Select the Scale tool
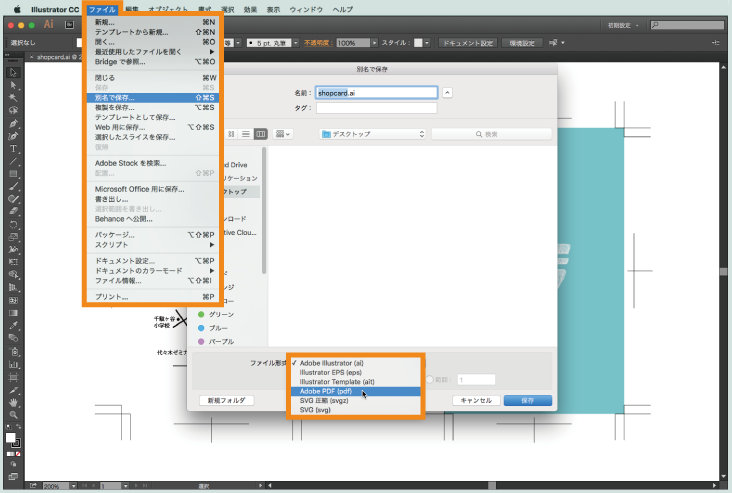Image resolution: width=732 pixels, height=493 pixels. point(13,237)
